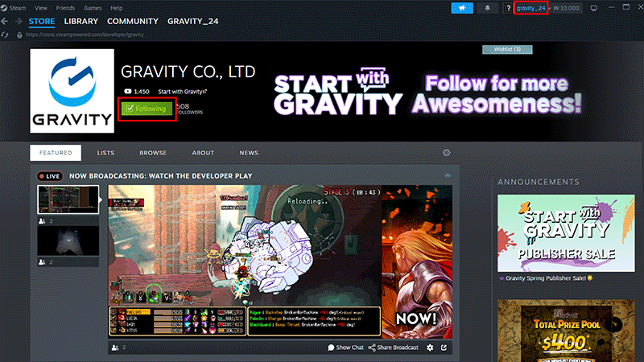The width and height of the screenshot is (644, 362).
Task: Open the Help menu
Action: tap(116, 8)
